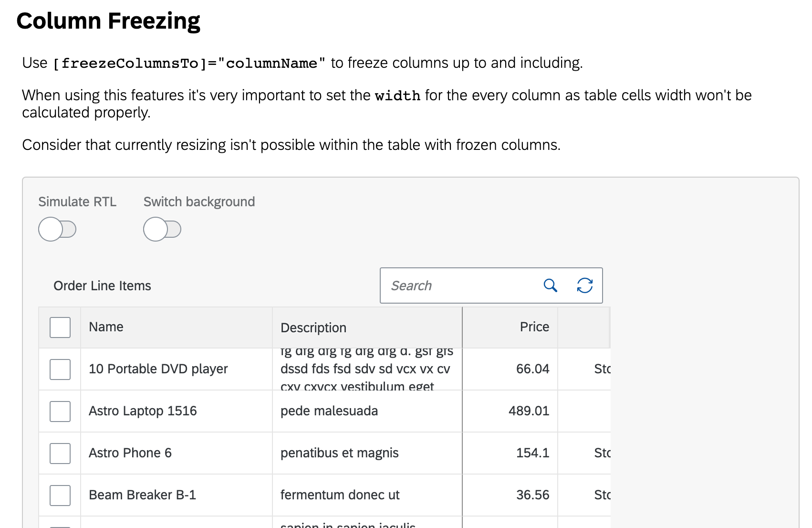812x528 pixels.
Task: Click the 'Column Freezing' heading
Action: click(108, 21)
